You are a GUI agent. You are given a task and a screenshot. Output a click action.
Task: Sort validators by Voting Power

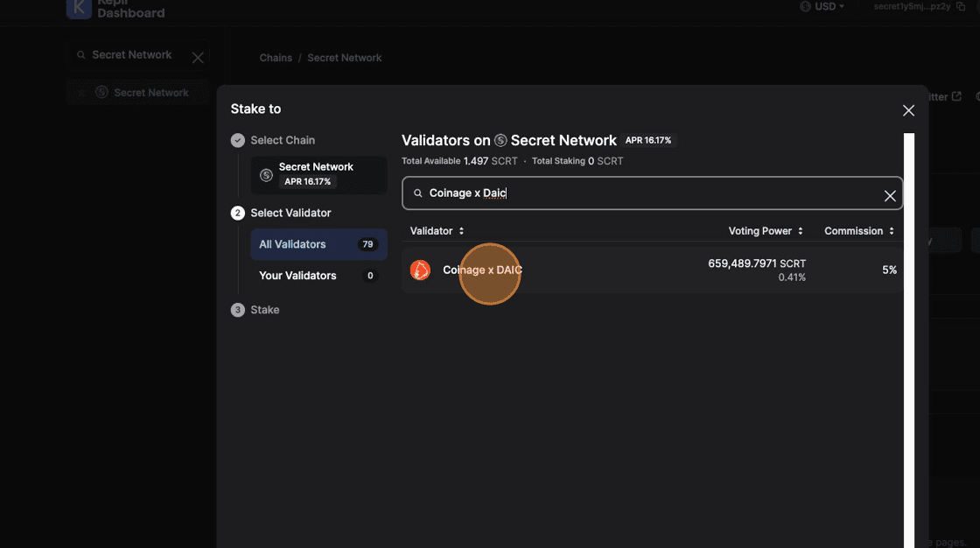point(766,231)
